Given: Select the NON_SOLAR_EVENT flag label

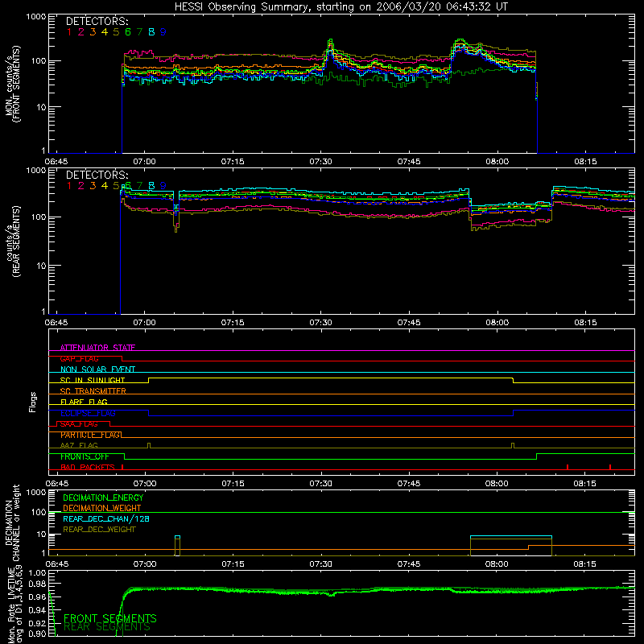Looking at the screenshot, I should [97, 369].
